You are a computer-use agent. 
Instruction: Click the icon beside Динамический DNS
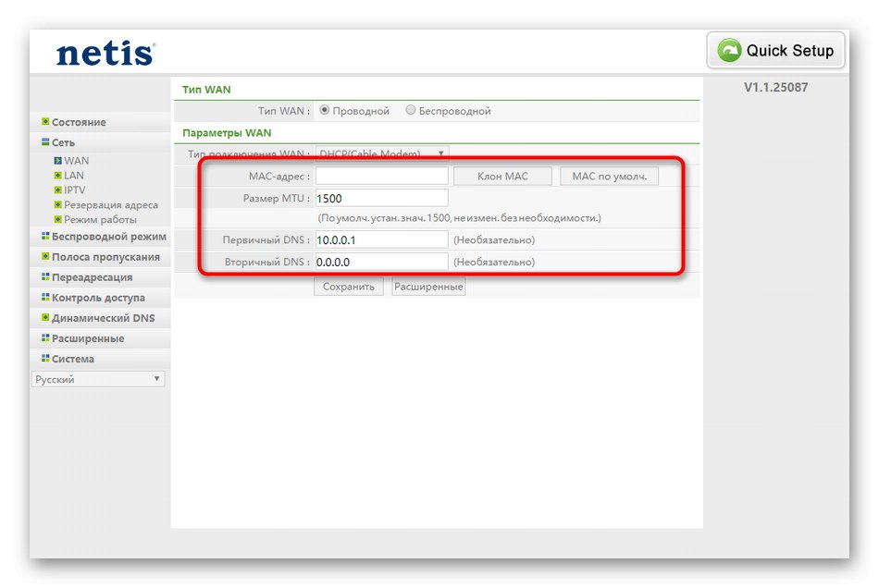coord(45,317)
